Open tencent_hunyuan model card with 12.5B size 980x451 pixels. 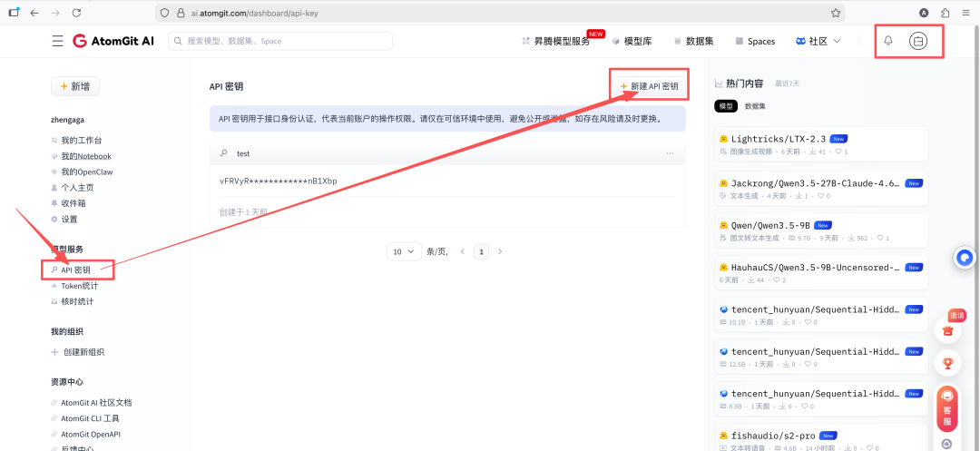coord(821,357)
